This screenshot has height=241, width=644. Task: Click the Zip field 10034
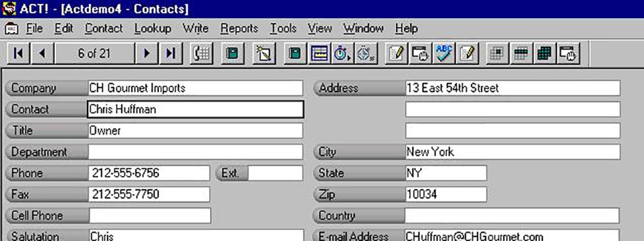pos(446,194)
